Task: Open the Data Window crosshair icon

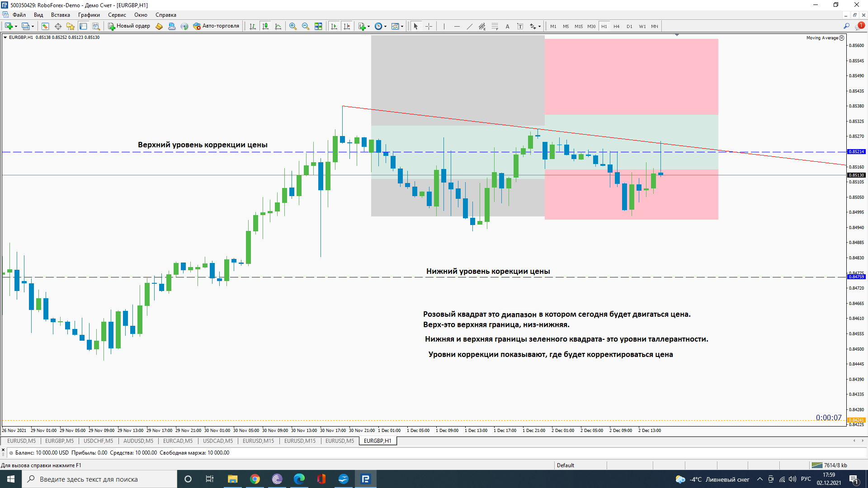Action: (x=58, y=26)
